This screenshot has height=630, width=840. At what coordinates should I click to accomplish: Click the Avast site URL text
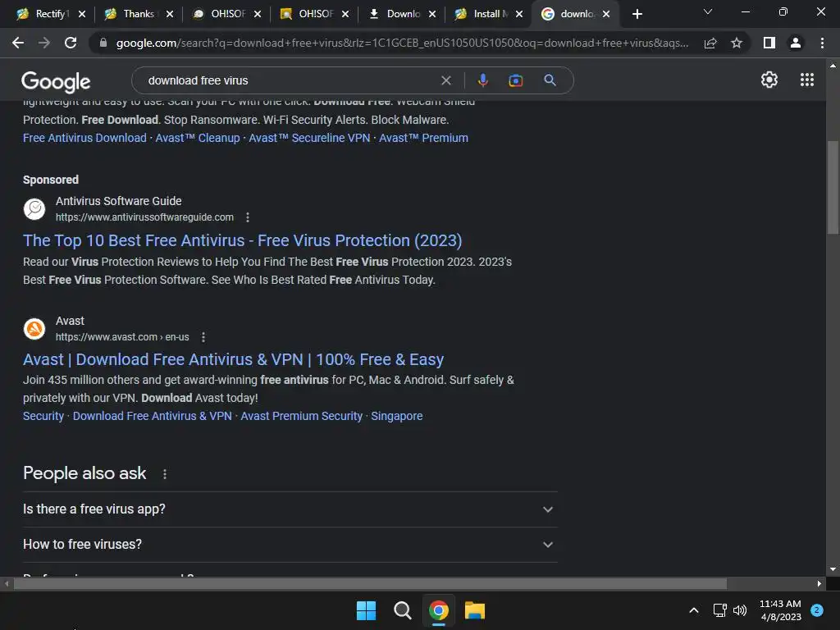point(122,337)
